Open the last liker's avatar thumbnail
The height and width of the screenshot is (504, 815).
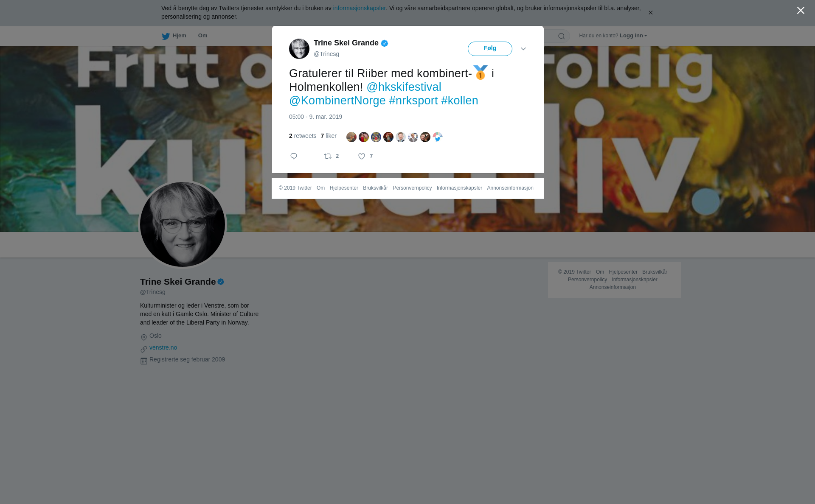(x=438, y=137)
